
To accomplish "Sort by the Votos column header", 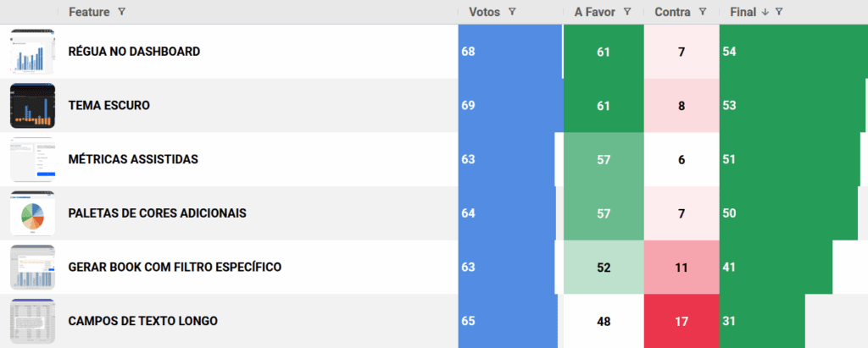I will click(484, 12).
